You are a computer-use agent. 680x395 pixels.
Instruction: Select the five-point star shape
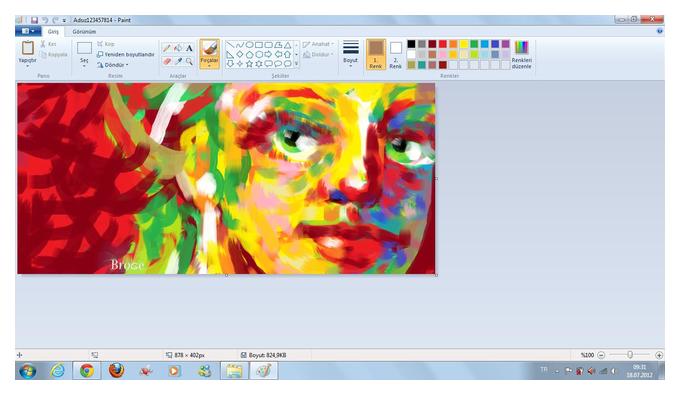pyautogui.click(x=249, y=64)
